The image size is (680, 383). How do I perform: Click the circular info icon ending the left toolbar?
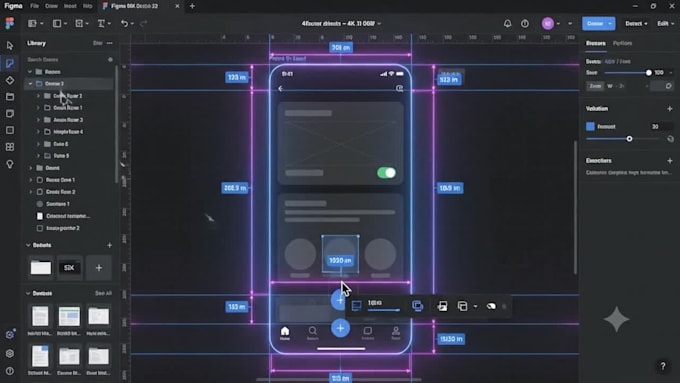10,371
